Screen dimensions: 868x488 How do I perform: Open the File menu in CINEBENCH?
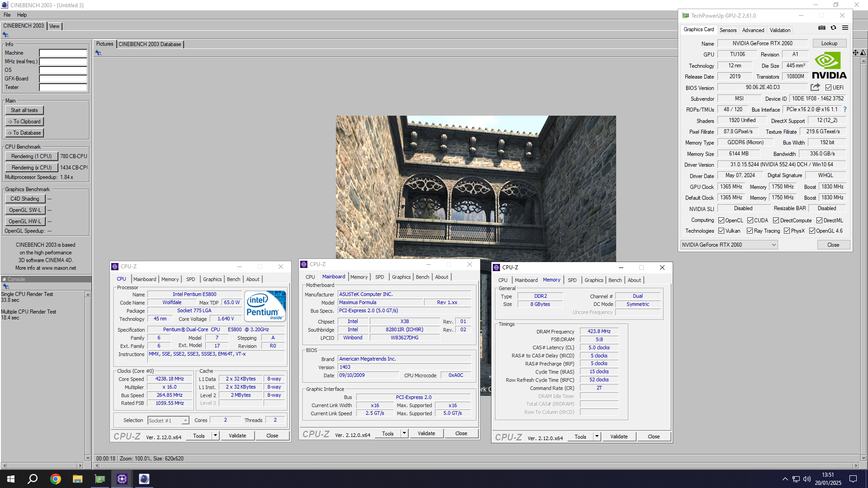click(7, 15)
